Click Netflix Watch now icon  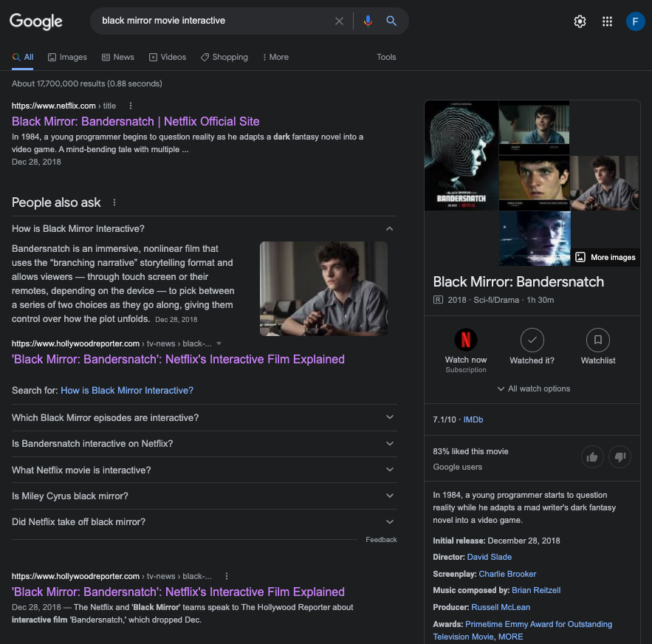(x=466, y=340)
